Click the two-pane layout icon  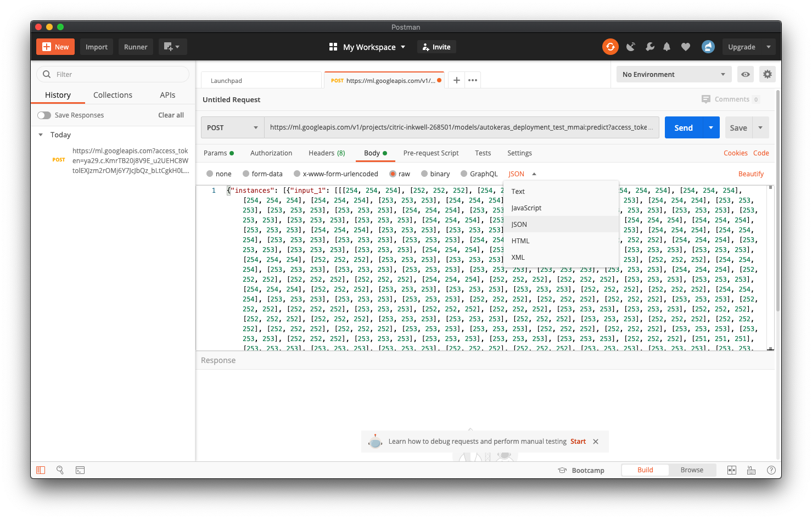(x=732, y=470)
